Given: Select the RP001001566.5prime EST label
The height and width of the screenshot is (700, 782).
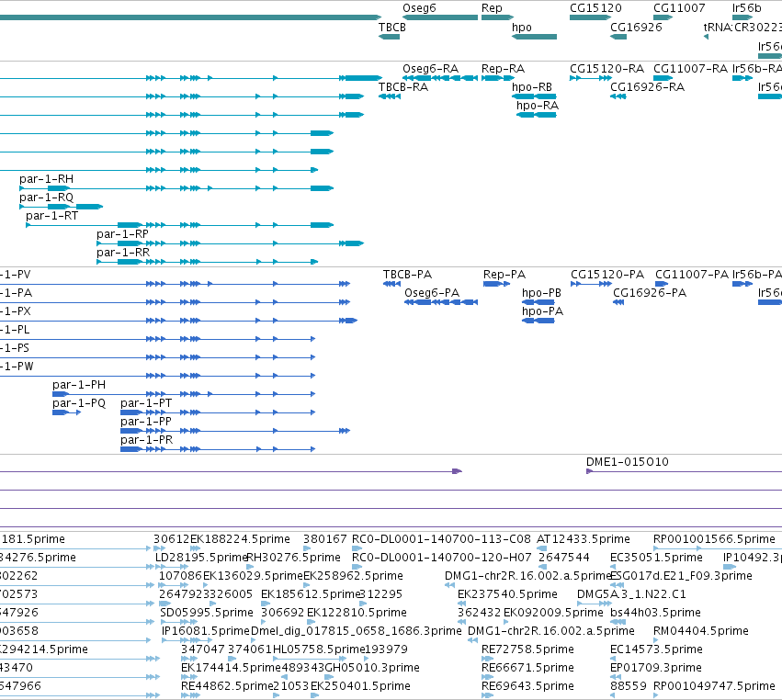Looking at the screenshot, I should pos(714,539).
